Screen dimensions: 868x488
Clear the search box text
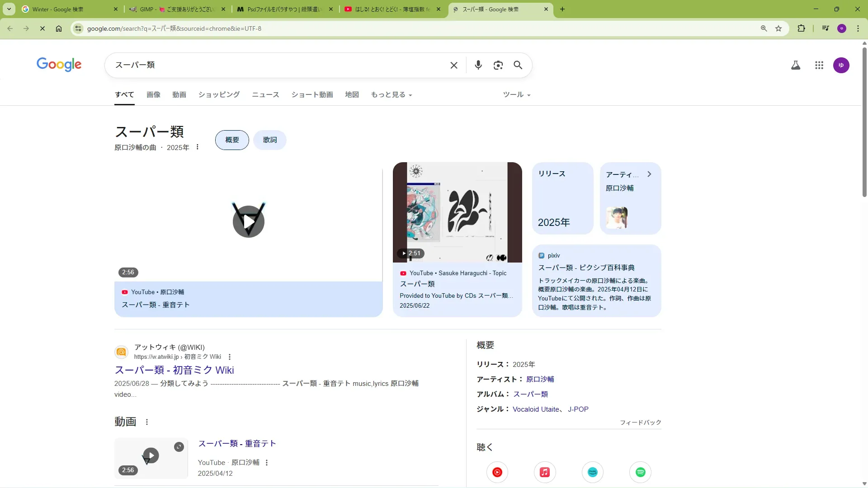click(x=454, y=65)
